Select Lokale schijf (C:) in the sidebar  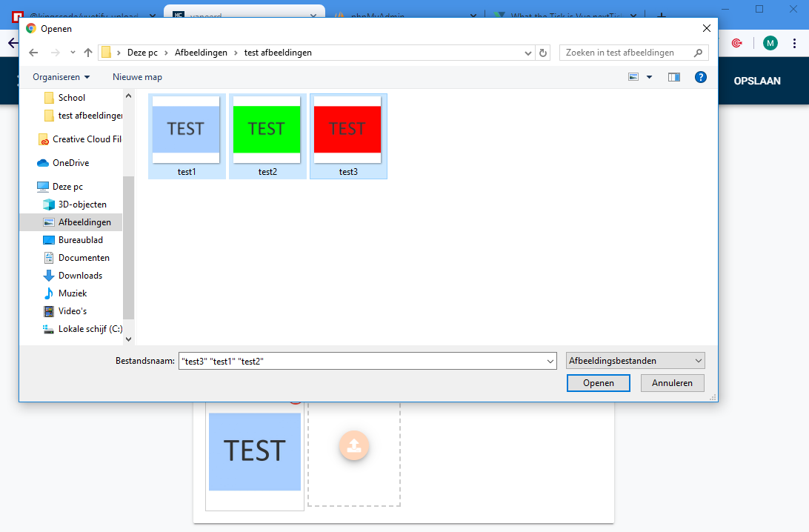click(x=88, y=328)
